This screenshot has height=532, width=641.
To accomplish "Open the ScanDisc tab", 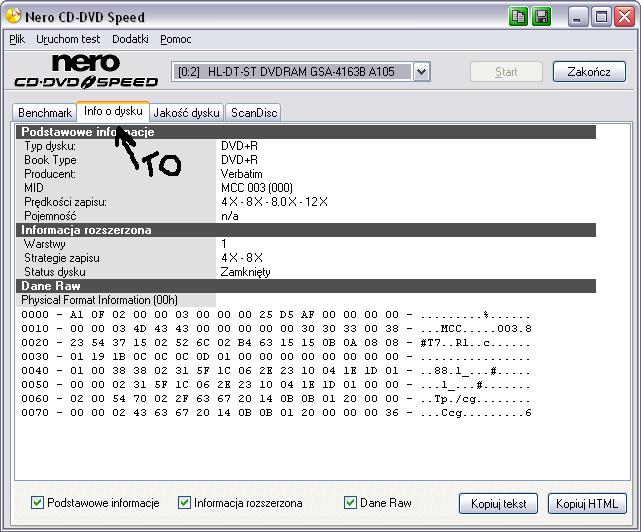I will [x=254, y=112].
